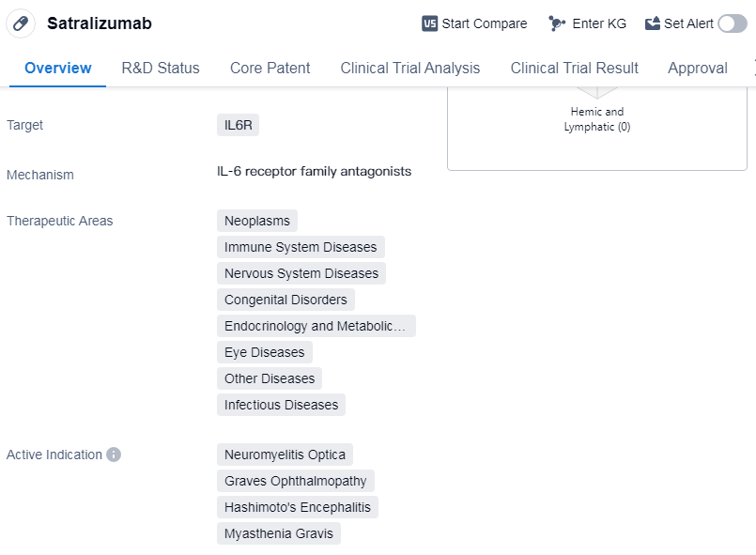Toggle the Set Alert switch

732,23
